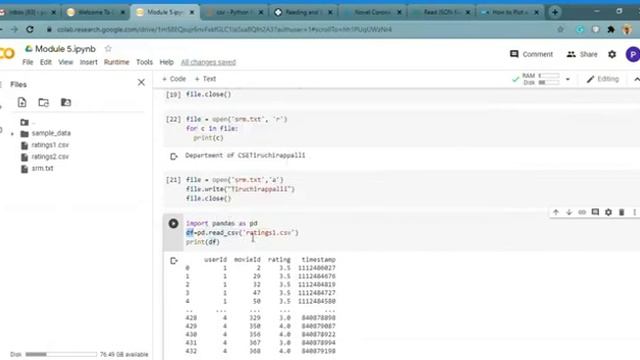Open the Insert menu
This screenshot has height=360, width=640.
(89, 62)
